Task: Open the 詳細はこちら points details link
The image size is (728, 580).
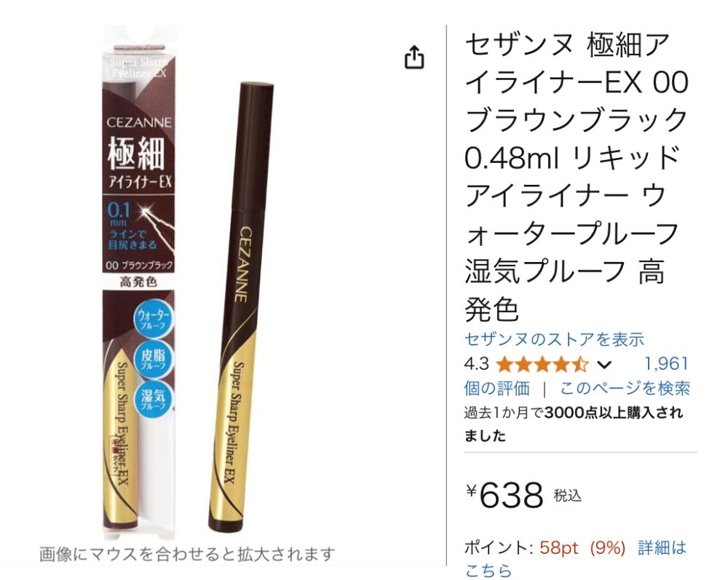Action: 575,559
